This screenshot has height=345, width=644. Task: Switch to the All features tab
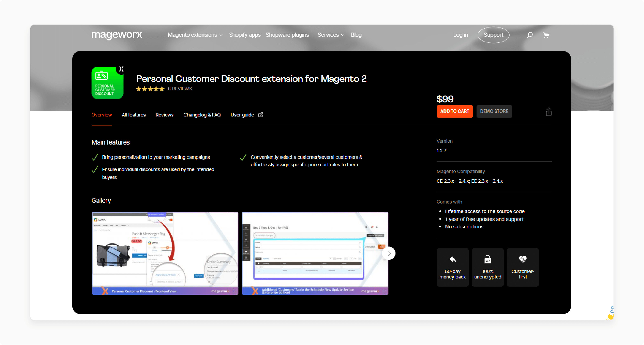click(134, 115)
